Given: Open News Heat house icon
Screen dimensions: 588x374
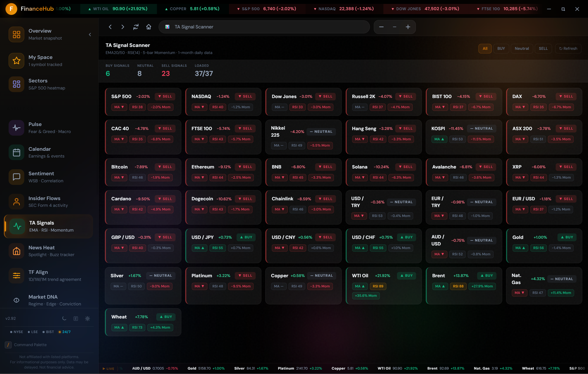Looking at the screenshot, I should click(16, 251).
